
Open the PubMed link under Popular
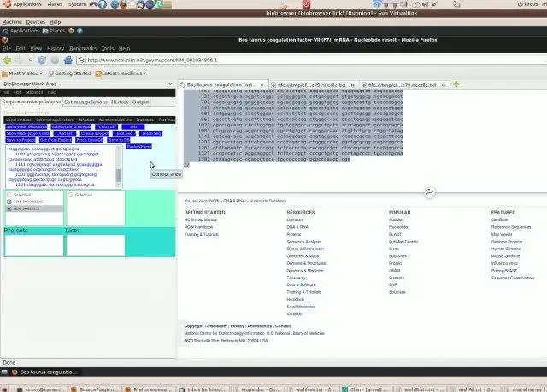point(397,219)
